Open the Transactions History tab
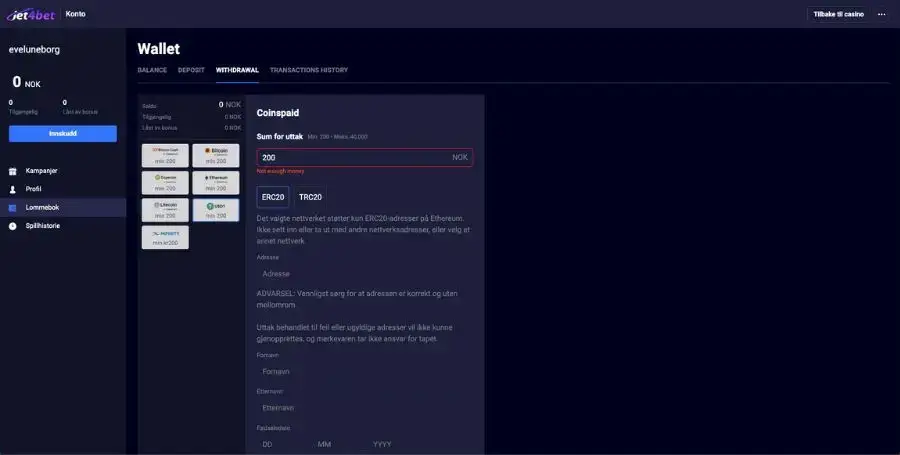Viewport: 900px width, 455px height. 309,70
